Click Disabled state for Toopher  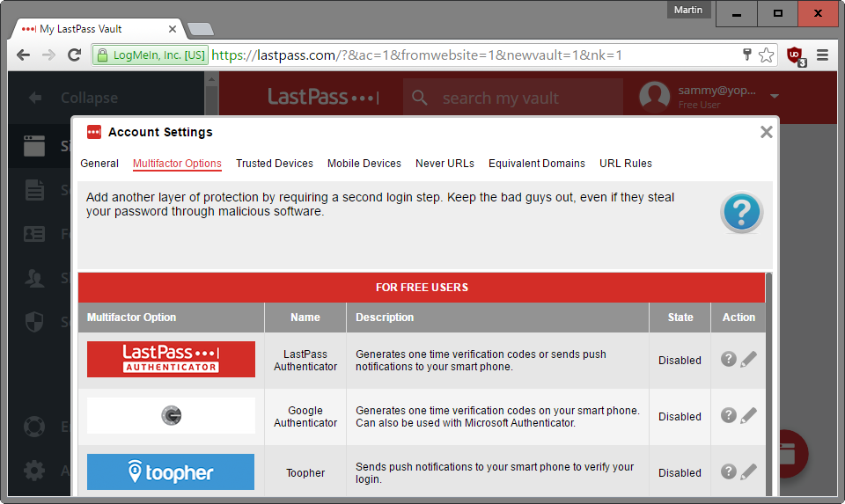click(x=680, y=472)
